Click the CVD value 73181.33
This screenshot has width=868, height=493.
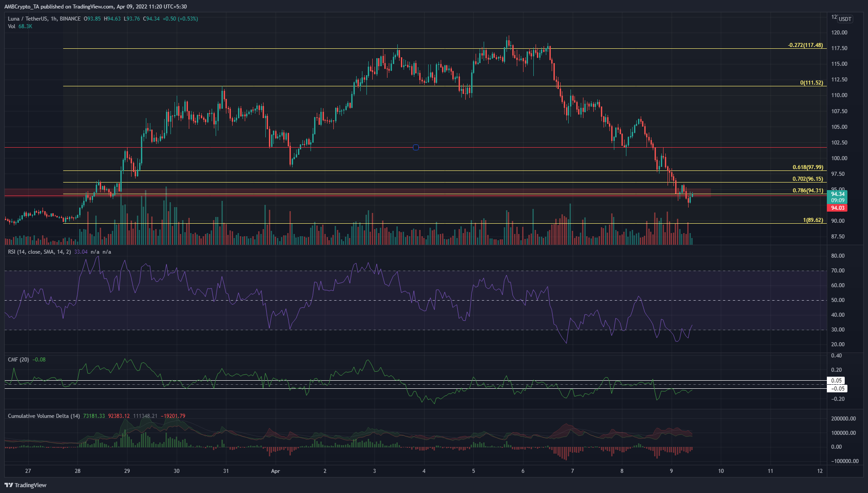click(x=94, y=416)
